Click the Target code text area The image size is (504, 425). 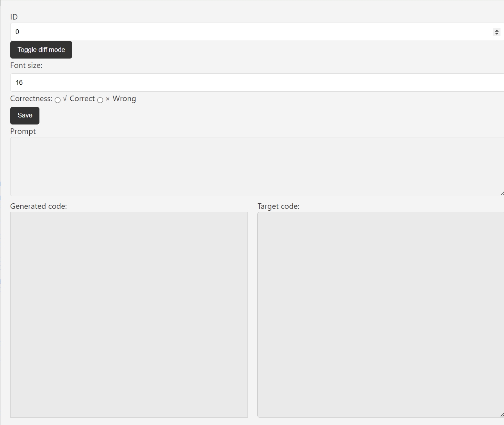pyautogui.click(x=381, y=315)
